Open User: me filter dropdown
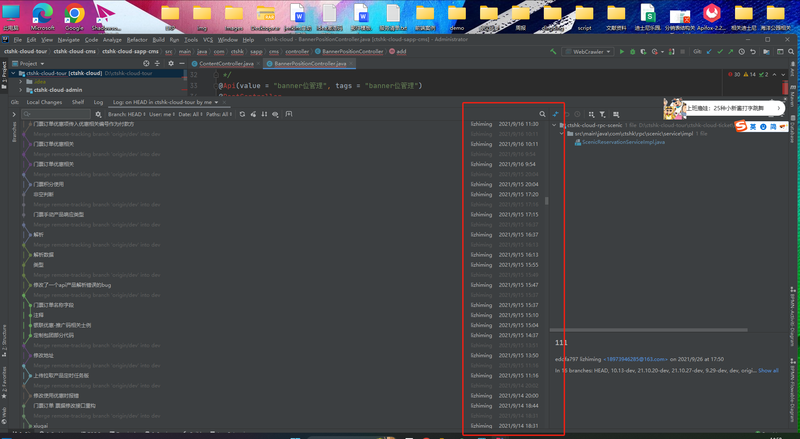This screenshot has width=800, height=439. tap(162, 114)
